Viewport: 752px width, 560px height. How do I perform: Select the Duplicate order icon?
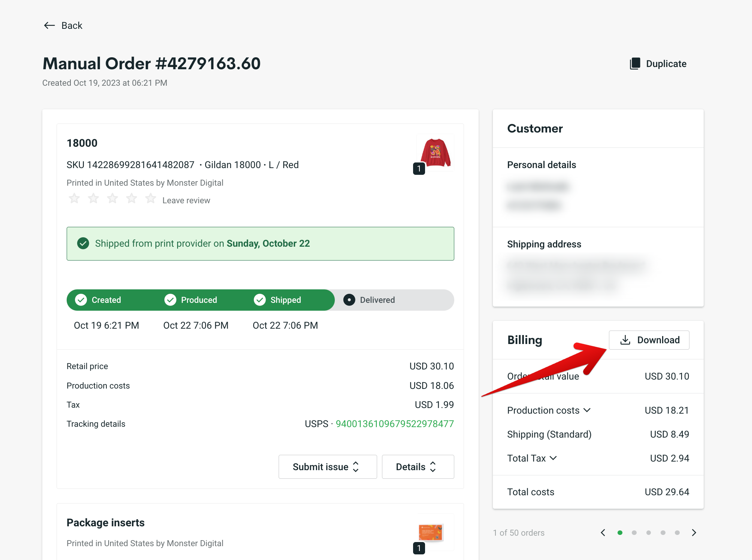click(x=634, y=63)
